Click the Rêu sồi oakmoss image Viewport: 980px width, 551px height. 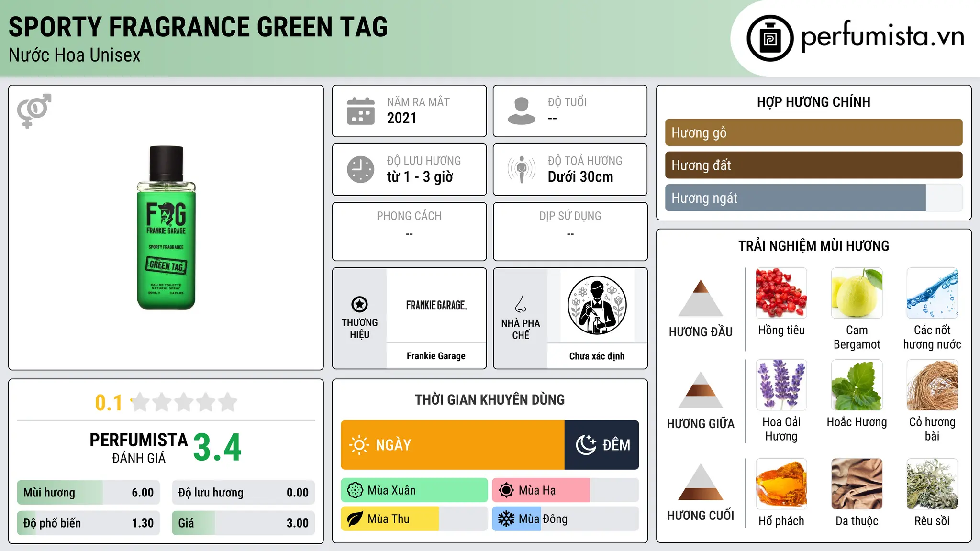932,484
